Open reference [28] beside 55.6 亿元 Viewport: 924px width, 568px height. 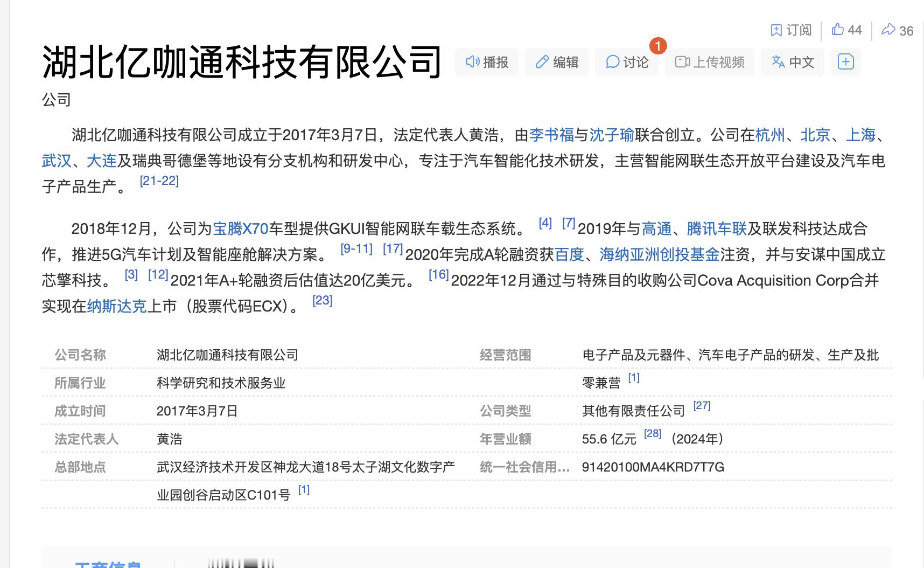tap(653, 434)
